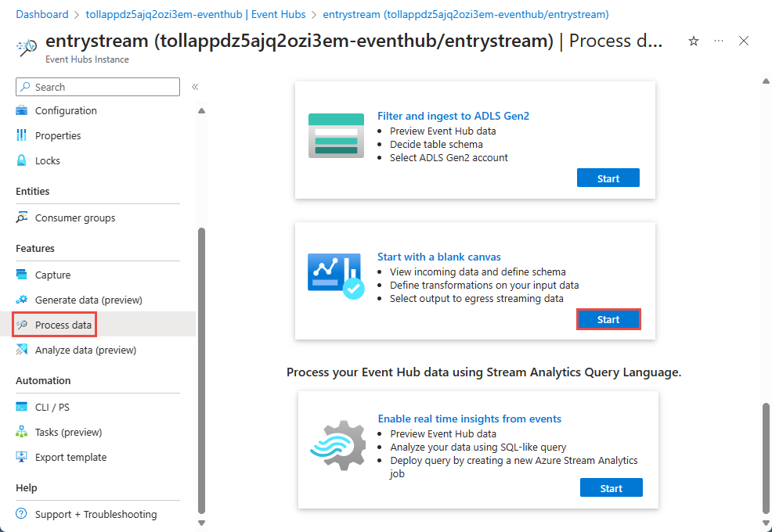
Task: Open the Properties menu item
Action: tap(58, 136)
